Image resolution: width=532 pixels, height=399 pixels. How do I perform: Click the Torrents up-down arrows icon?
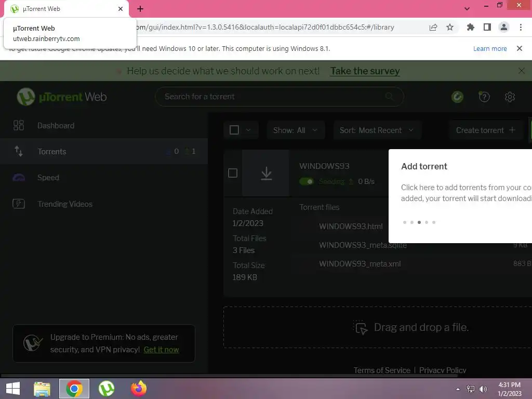(19, 151)
